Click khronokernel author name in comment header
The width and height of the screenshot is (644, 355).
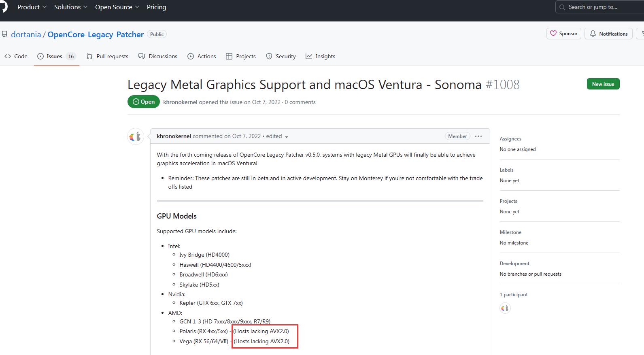pos(174,136)
